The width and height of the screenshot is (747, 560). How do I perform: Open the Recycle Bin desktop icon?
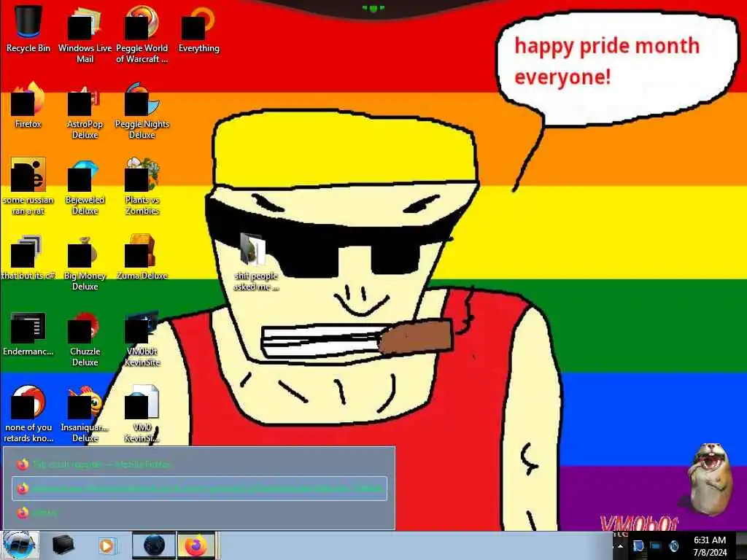(x=28, y=28)
